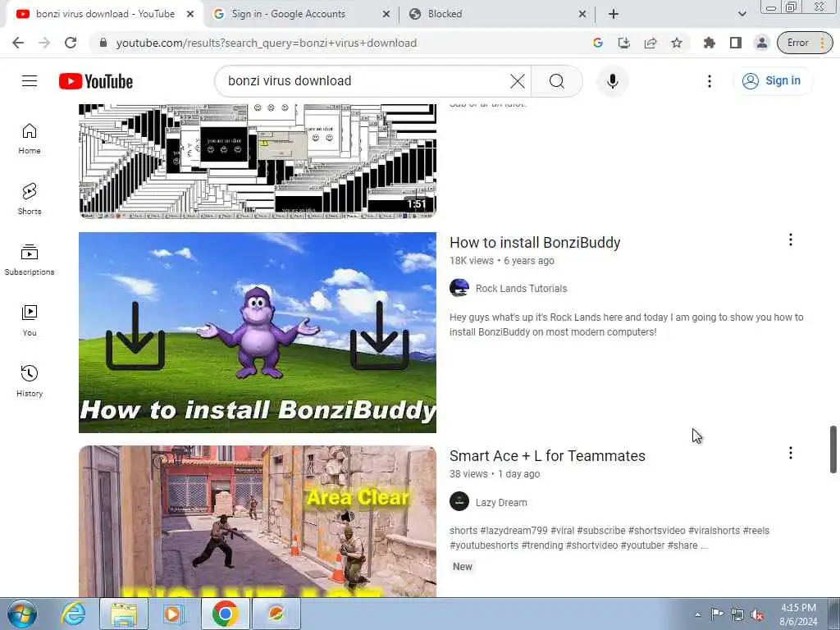Open YouTube settings three-dot menu
This screenshot has height=630, width=840.
pos(710,81)
